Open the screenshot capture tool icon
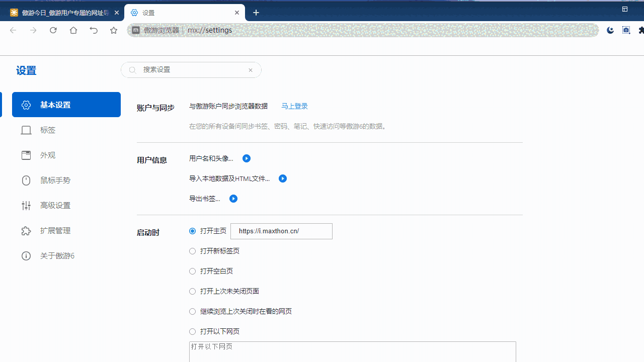644x362 pixels. click(626, 30)
